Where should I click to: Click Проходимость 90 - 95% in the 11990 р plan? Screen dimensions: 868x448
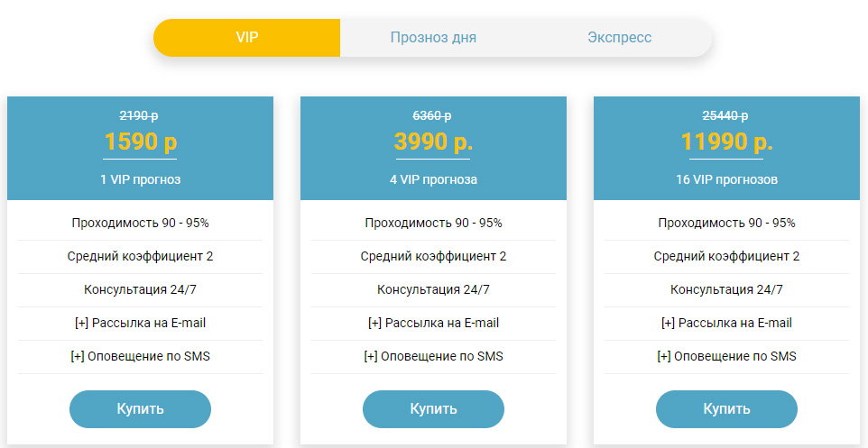(726, 223)
